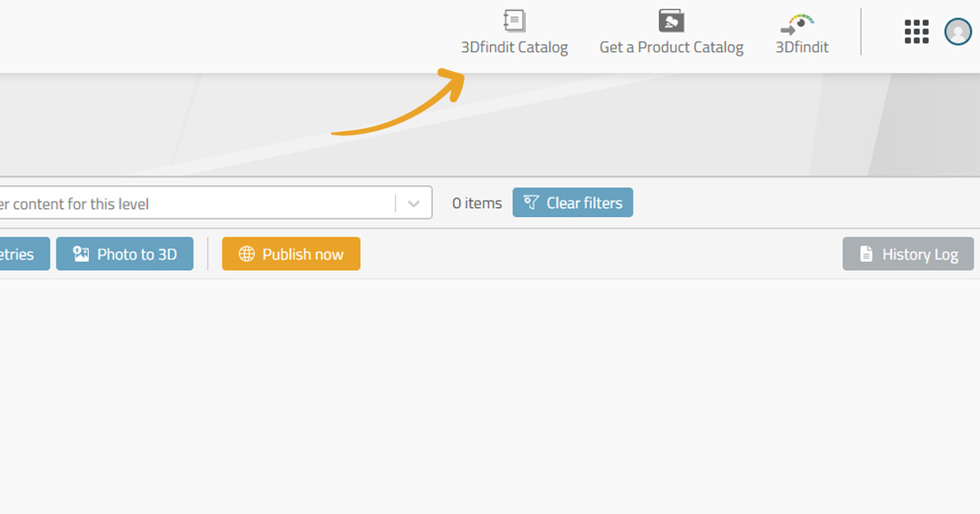The width and height of the screenshot is (980, 514).
Task: Click the 3Dfindit Catalog book icon
Action: 514,20
